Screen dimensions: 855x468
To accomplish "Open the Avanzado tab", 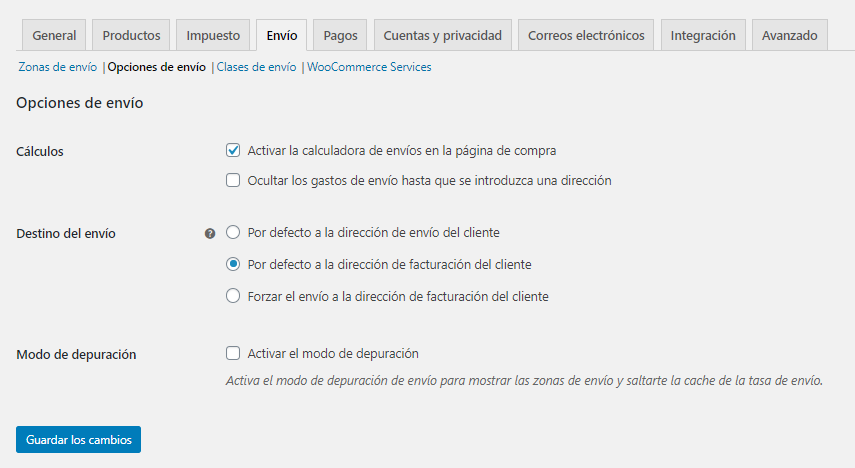I will [789, 35].
